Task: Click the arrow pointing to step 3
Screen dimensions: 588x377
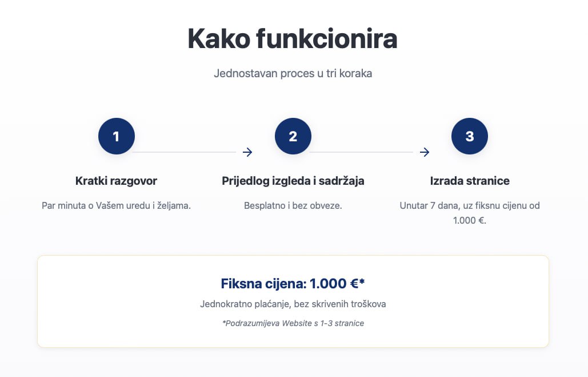Action: click(424, 152)
